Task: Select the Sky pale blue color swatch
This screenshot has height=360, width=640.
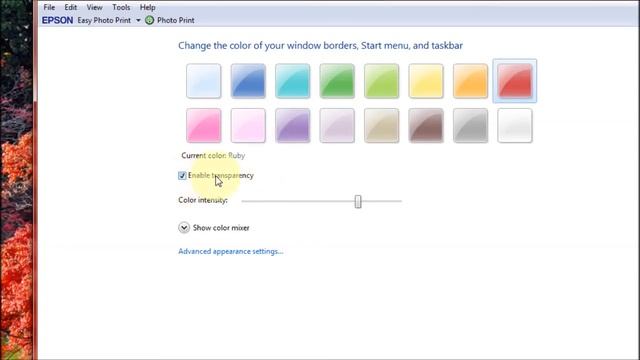Action: 204,81
